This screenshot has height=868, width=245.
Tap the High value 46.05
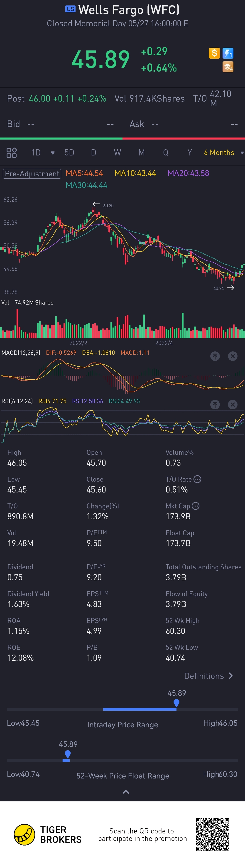click(x=17, y=463)
